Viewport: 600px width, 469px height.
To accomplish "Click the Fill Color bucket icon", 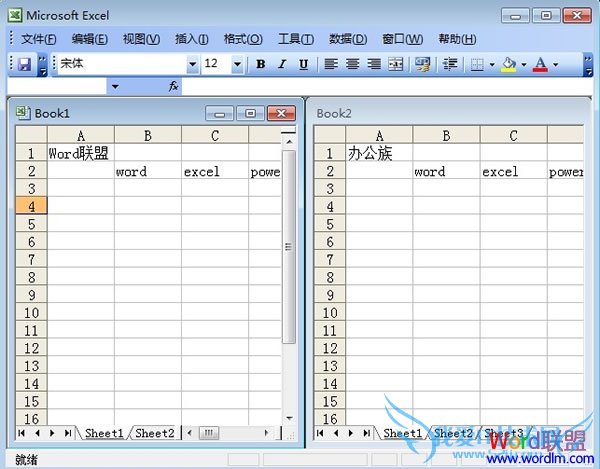I will (x=509, y=64).
